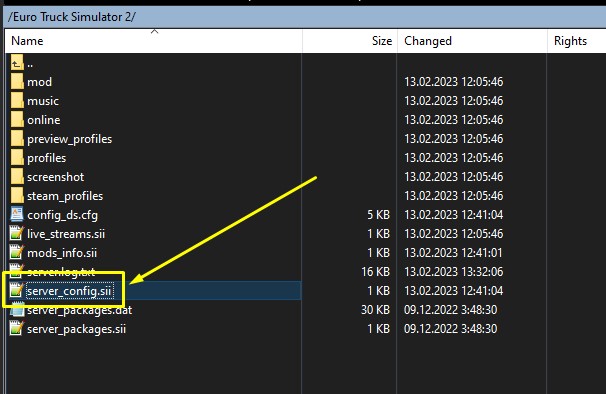Select the server_config.sii file name
The image size is (606, 394).
(x=69, y=291)
